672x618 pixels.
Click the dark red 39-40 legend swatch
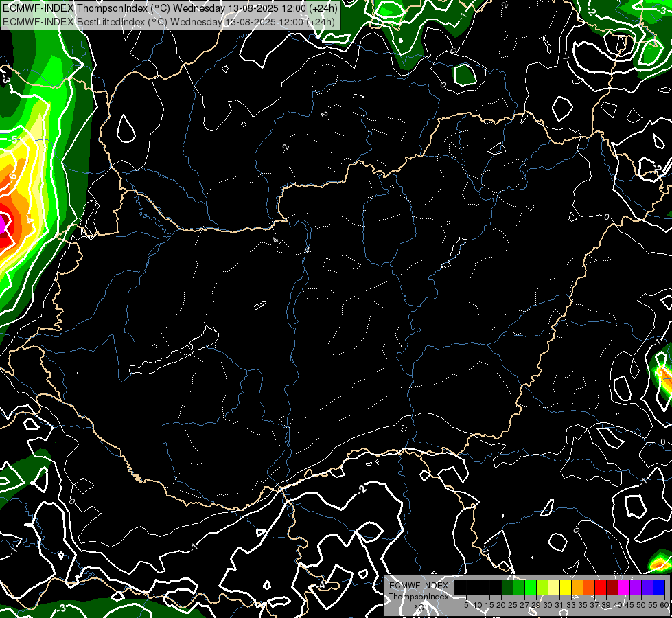coord(612,588)
